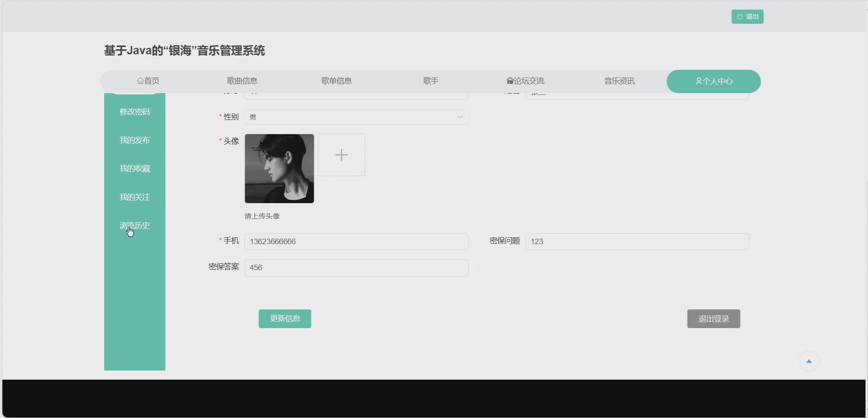Open the 歌单信息 section

point(337,80)
